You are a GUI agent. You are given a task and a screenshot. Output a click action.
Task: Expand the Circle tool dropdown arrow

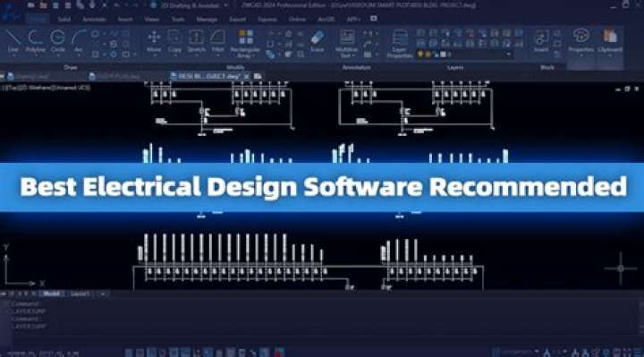(58, 55)
